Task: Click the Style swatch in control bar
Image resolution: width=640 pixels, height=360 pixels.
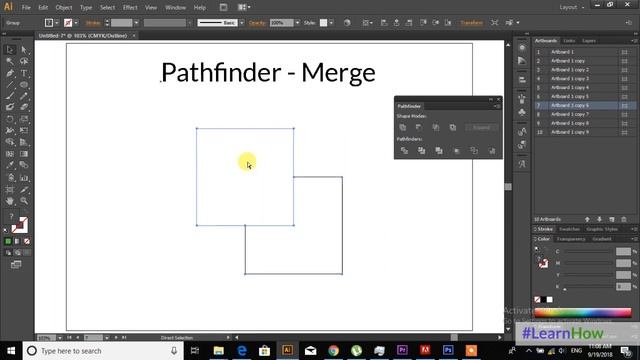Action: [323, 23]
